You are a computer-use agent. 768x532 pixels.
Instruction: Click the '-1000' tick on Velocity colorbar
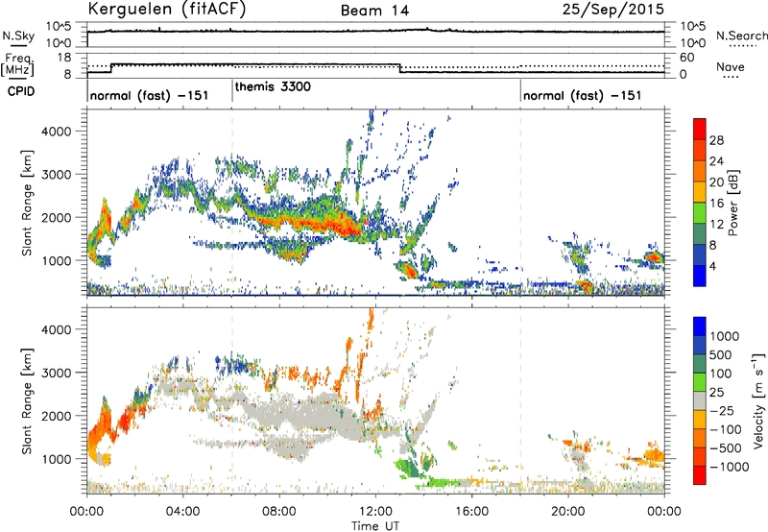730,467
